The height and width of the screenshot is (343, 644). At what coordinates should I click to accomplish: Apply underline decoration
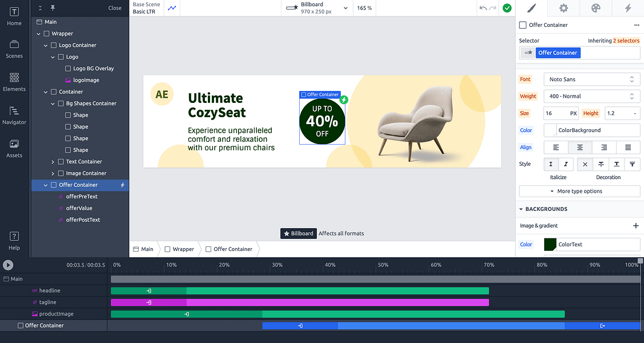pos(617,164)
